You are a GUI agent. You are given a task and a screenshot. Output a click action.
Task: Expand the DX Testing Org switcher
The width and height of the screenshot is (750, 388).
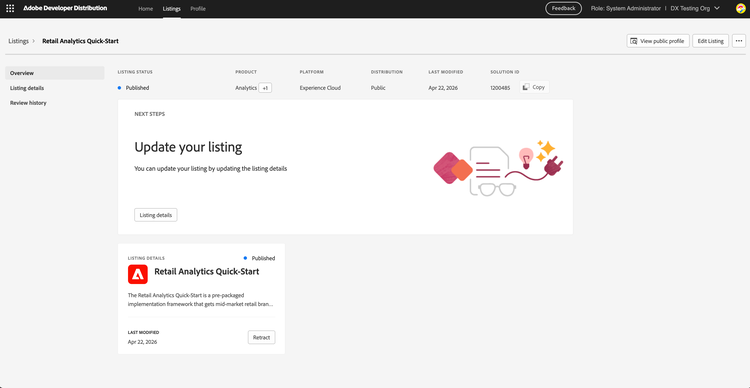pos(696,9)
